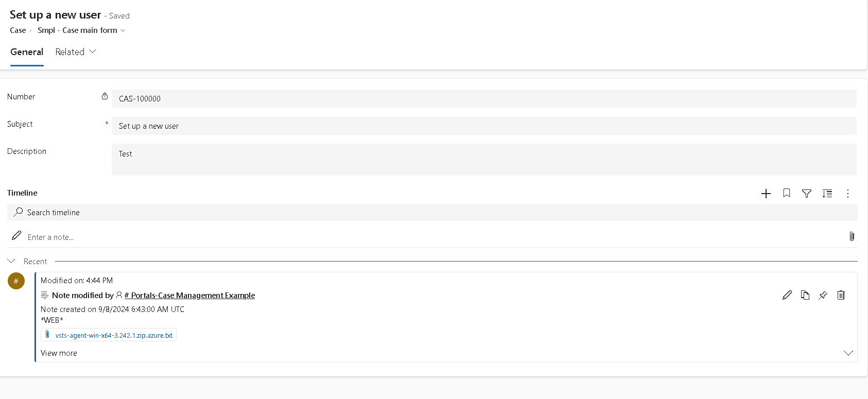Pin the note to top

823,295
